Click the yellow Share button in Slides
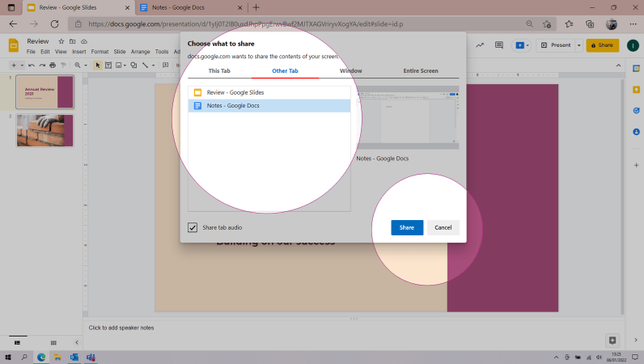The image size is (644, 364). (603, 45)
